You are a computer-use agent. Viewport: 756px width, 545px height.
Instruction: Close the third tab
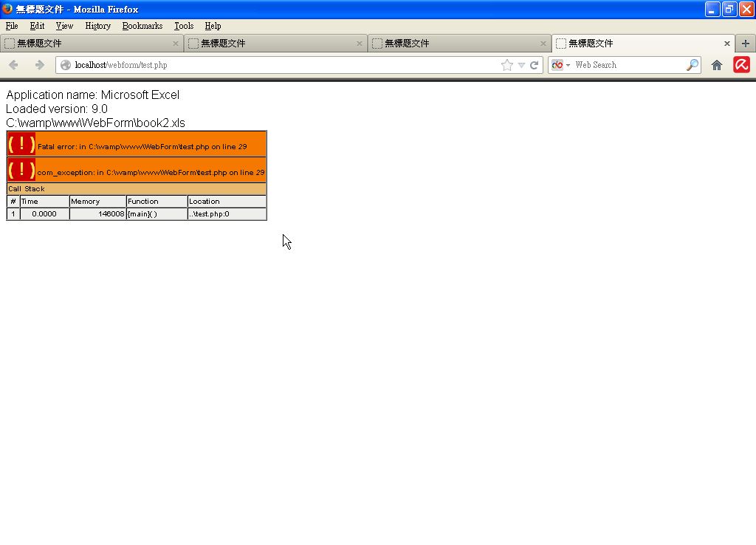coord(543,44)
